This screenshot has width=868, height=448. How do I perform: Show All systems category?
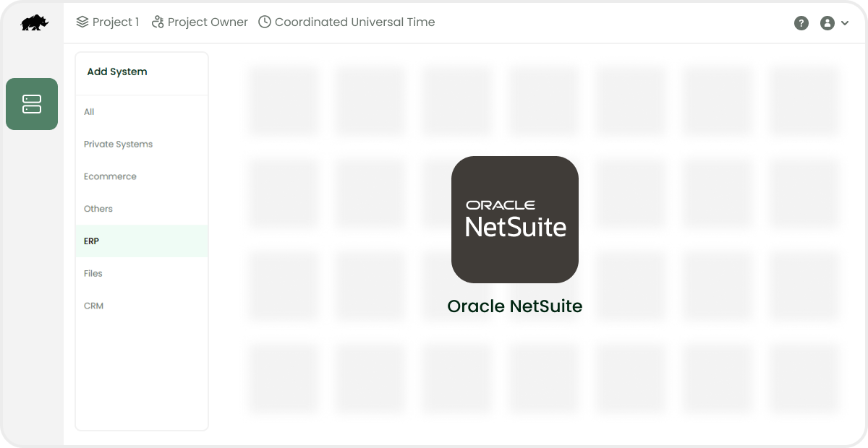click(x=89, y=112)
